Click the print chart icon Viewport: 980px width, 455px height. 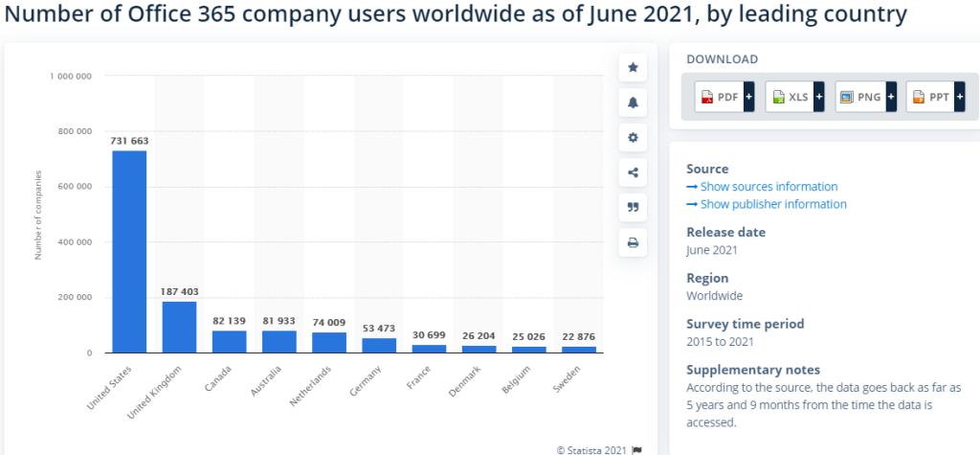(x=633, y=243)
